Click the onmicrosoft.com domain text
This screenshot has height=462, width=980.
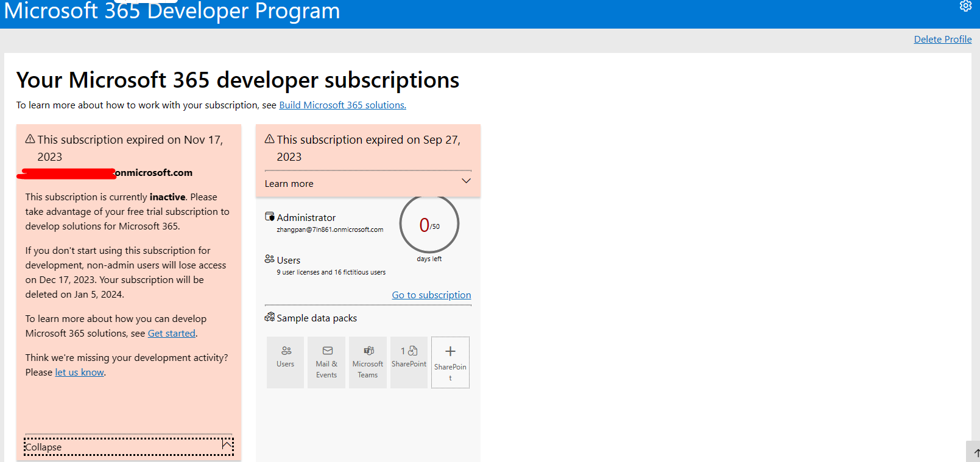(153, 173)
